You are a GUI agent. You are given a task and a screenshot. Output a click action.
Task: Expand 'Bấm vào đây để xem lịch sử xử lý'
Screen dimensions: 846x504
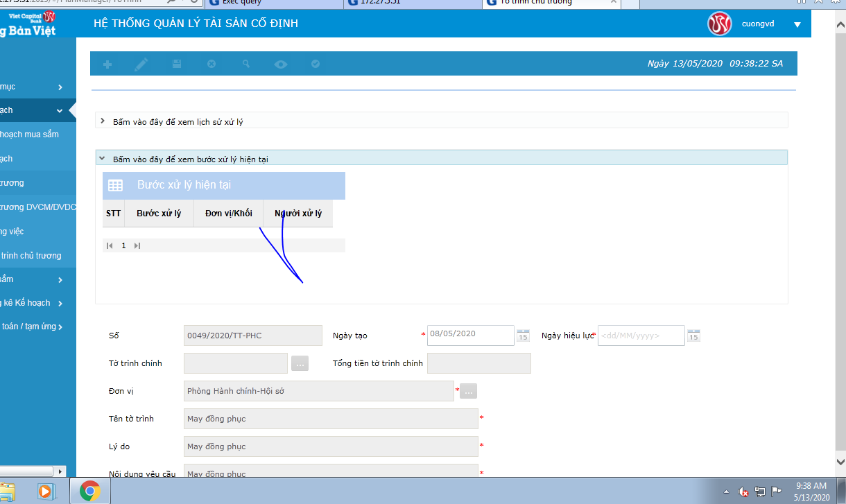tap(103, 121)
